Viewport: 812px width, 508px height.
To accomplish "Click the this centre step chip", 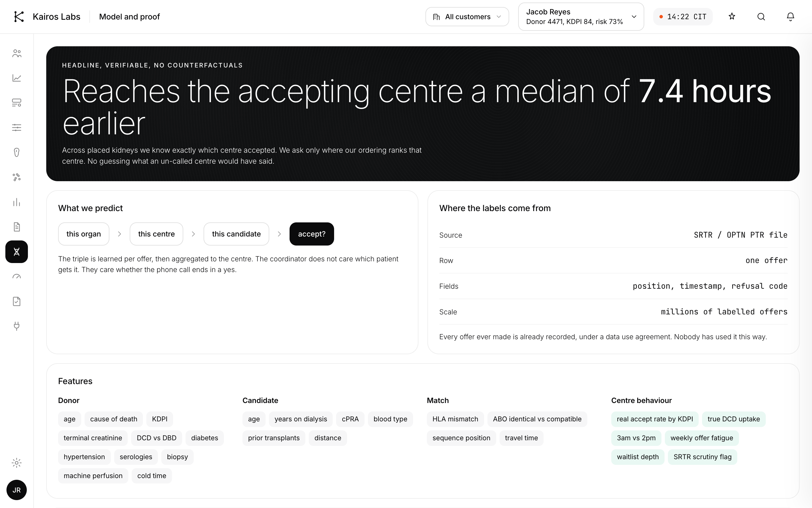I will coord(156,234).
